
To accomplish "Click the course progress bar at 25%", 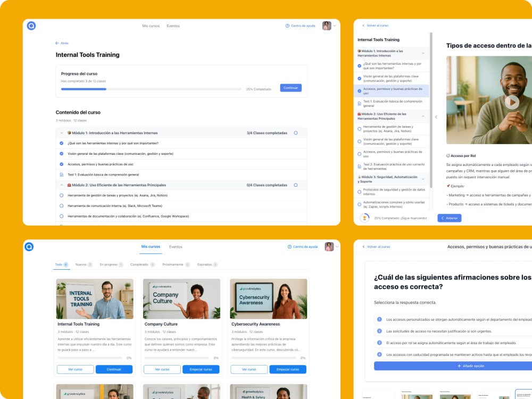I will coord(151,89).
